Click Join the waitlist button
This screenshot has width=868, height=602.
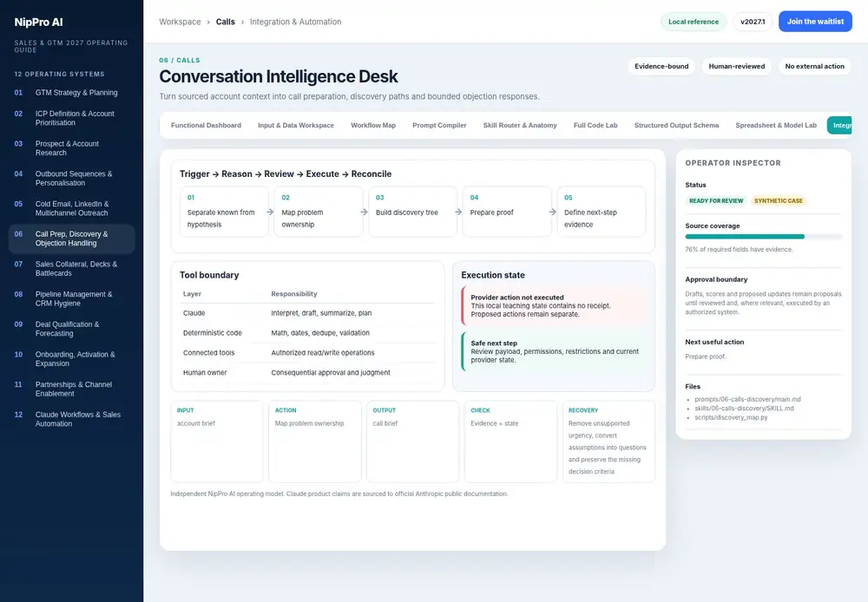coord(815,22)
